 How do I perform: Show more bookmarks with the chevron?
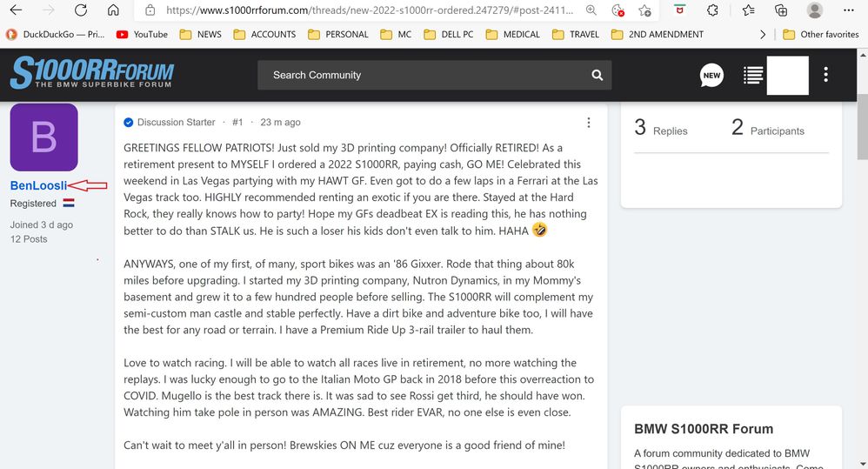click(x=763, y=34)
